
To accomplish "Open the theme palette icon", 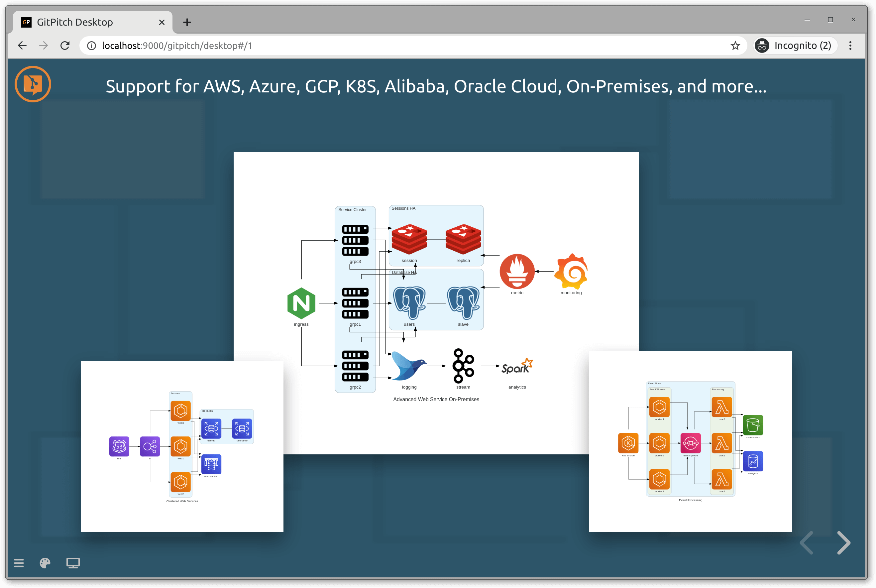I will pos(45,563).
